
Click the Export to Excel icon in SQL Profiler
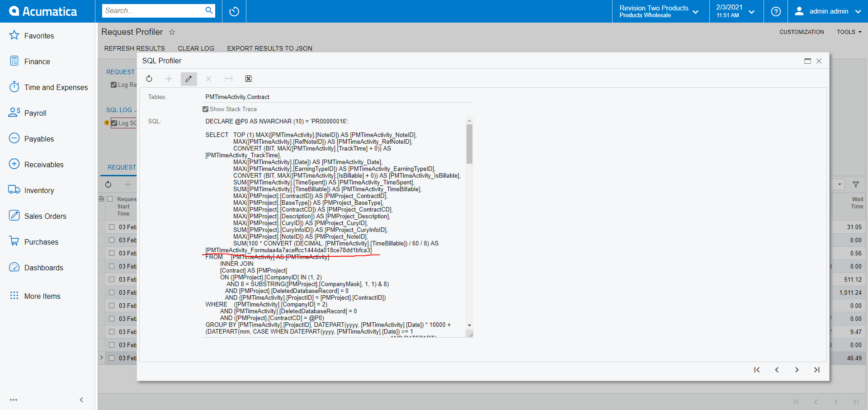(x=248, y=79)
